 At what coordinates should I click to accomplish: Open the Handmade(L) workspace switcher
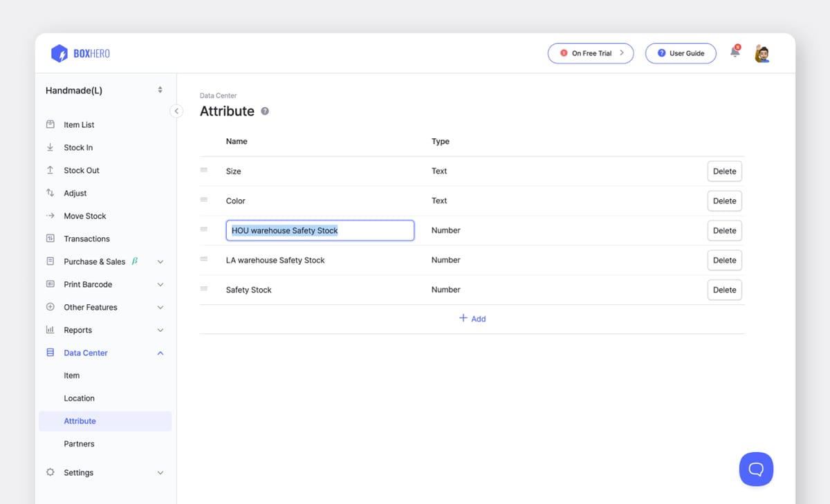click(x=104, y=90)
